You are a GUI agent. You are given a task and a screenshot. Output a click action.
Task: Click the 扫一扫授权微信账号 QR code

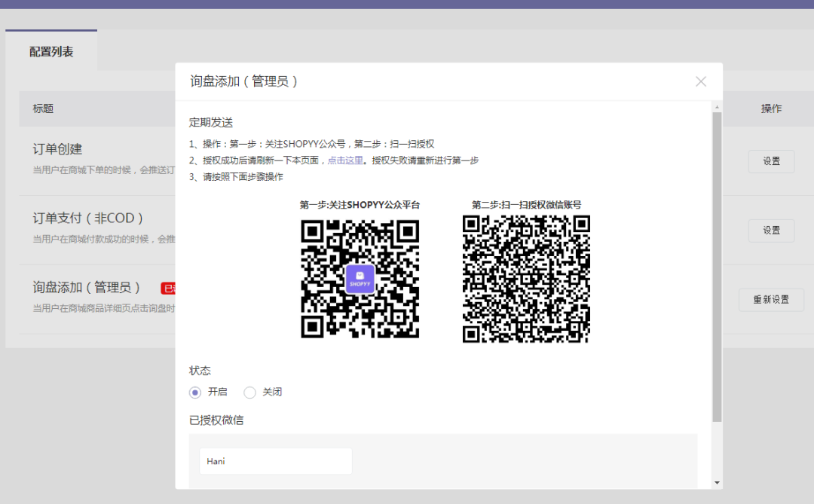526,279
